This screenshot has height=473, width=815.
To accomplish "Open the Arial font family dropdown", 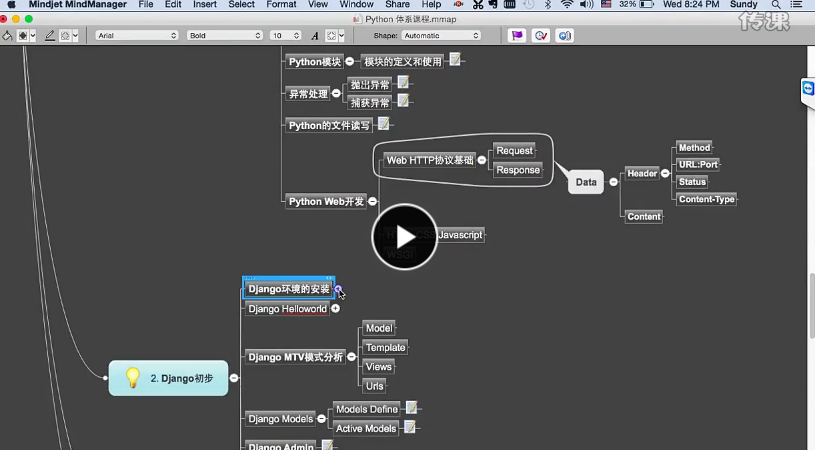I will 137,36.
